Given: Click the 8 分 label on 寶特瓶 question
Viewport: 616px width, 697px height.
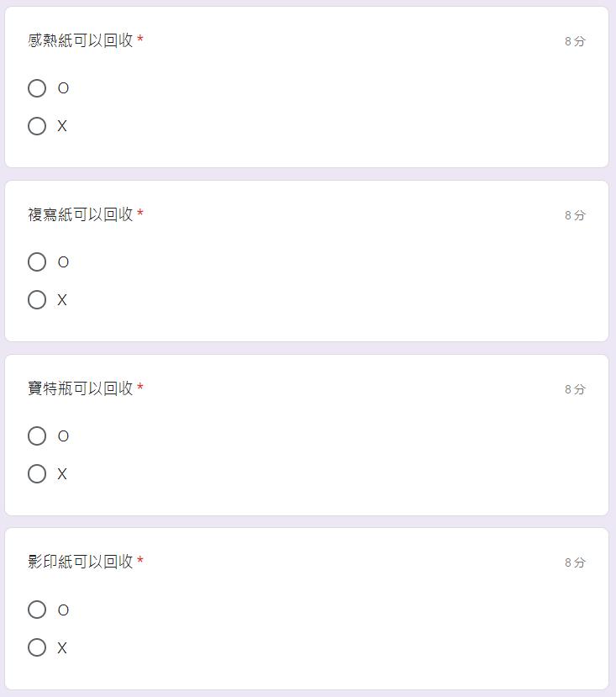Looking at the screenshot, I should pos(575,389).
